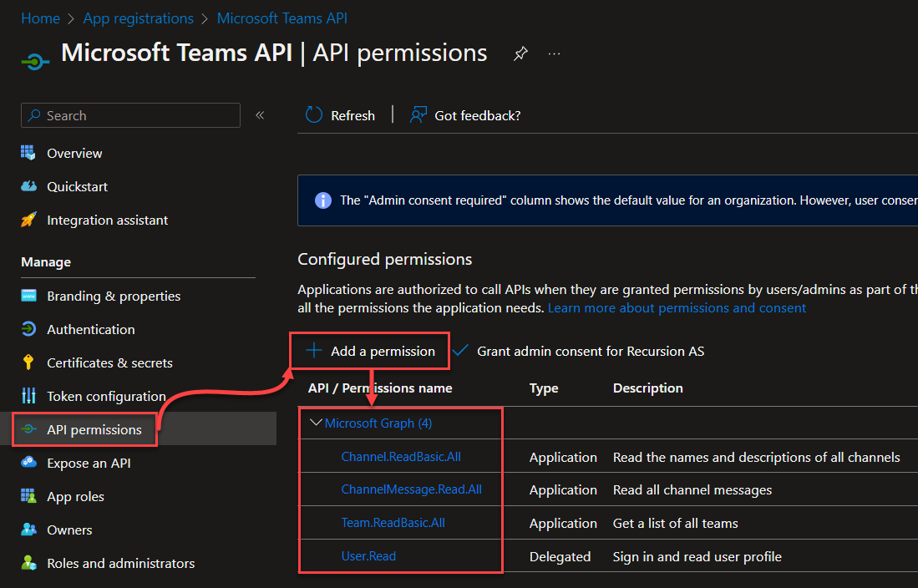Click the App roles grid icon

pyautogui.click(x=30, y=496)
